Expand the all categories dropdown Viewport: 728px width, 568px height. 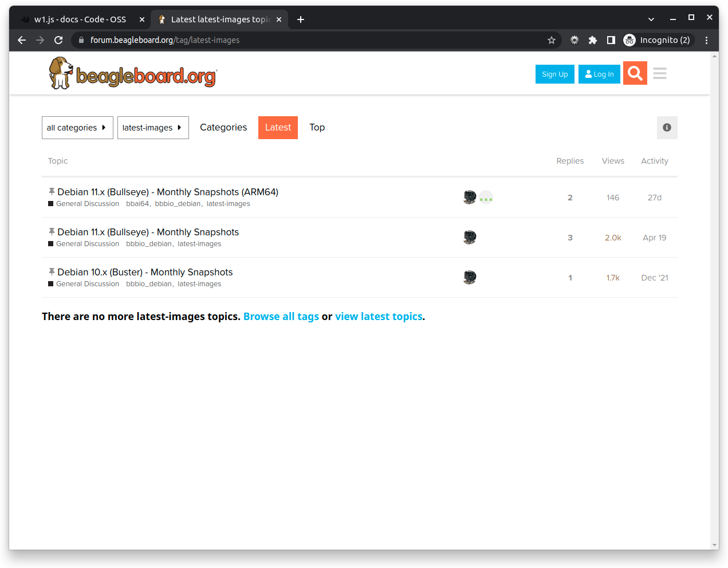[77, 128]
